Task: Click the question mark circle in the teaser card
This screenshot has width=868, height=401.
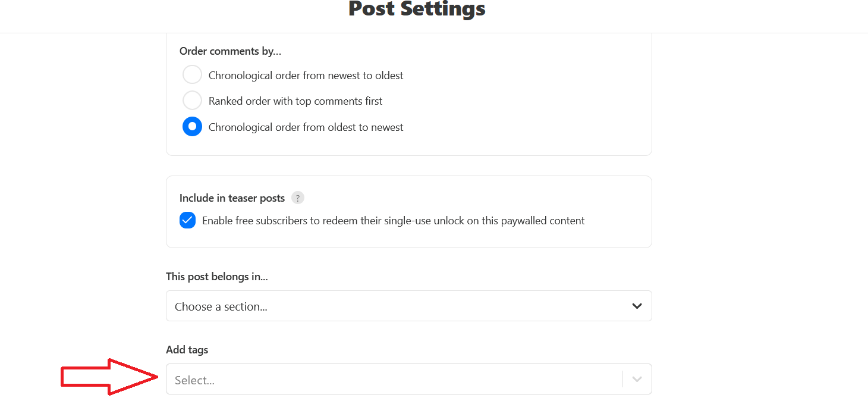Action: point(297,198)
